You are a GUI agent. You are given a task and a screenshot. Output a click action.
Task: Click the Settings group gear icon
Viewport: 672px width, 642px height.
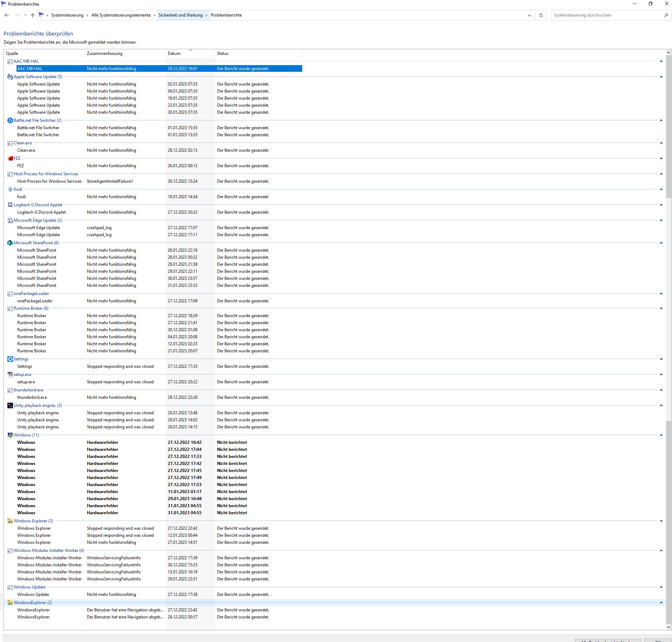(10, 359)
